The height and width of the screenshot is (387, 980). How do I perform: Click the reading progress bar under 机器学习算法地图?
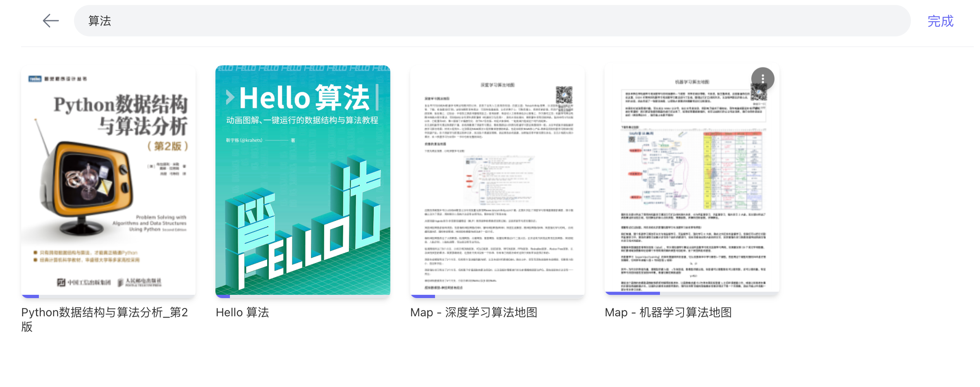pyautogui.click(x=692, y=293)
